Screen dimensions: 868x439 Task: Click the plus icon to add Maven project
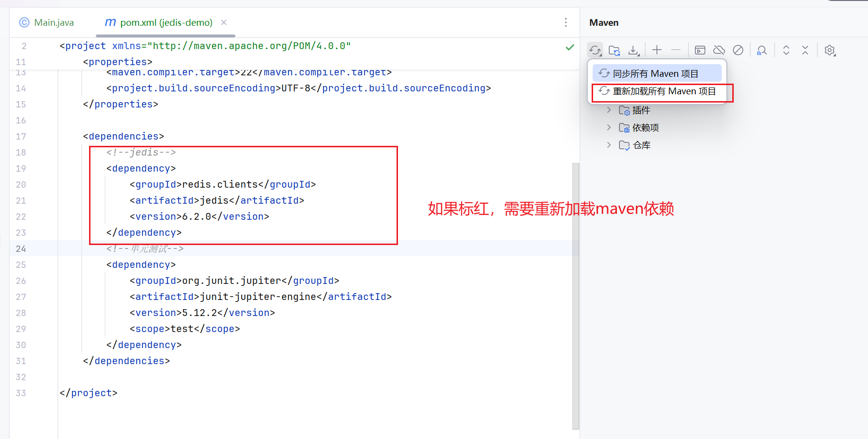pos(657,50)
